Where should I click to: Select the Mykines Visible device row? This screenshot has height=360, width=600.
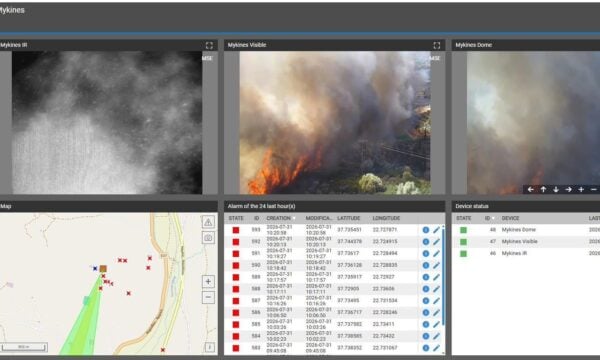tap(526, 242)
